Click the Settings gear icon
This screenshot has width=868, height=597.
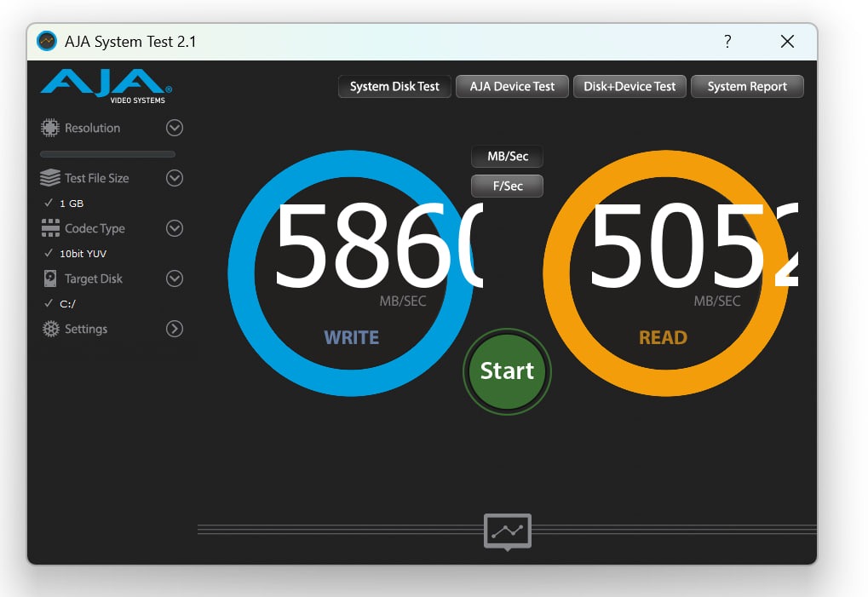click(50, 329)
